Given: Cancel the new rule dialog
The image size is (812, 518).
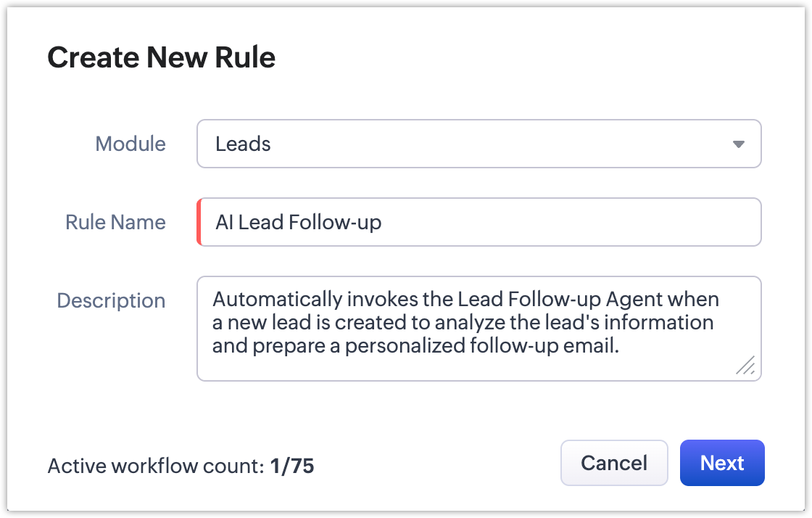Looking at the screenshot, I should 614,463.
